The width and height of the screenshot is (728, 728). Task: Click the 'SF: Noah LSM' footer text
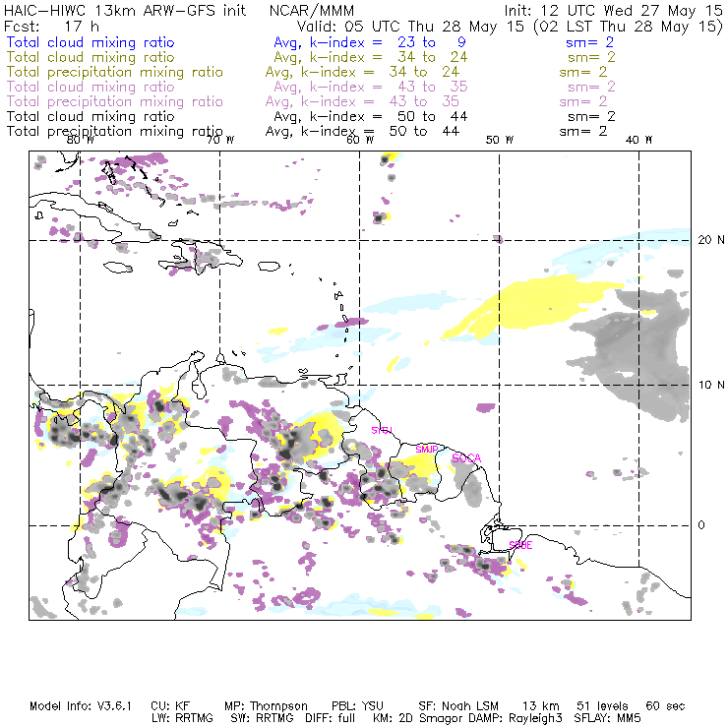click(x=458, y=706)
